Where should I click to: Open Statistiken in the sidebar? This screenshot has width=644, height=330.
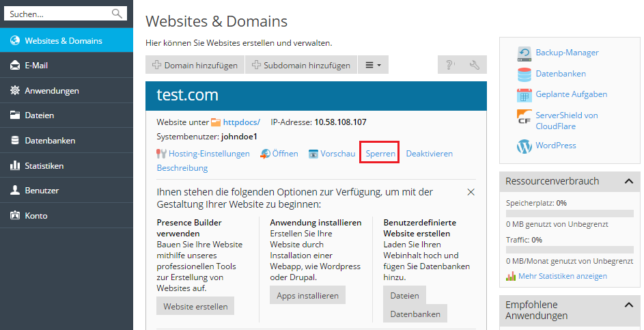point(44,165)
